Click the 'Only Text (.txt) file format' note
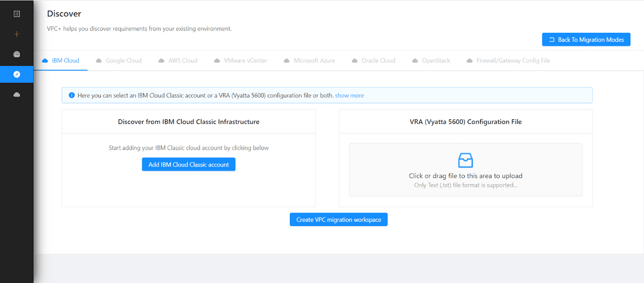Screen dimensions: 644x283 click(x=465, y=185)
